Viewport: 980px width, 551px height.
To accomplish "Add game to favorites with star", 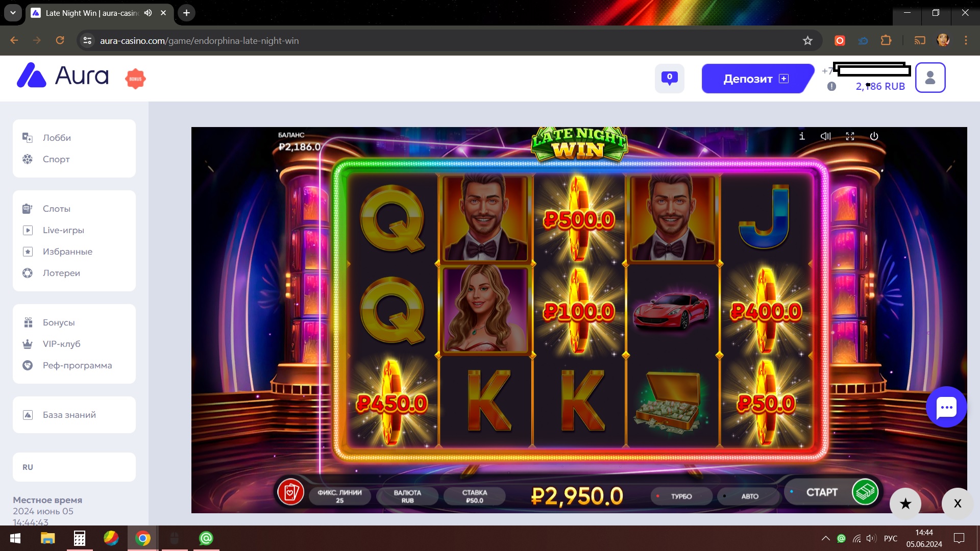I will point(905,504).
